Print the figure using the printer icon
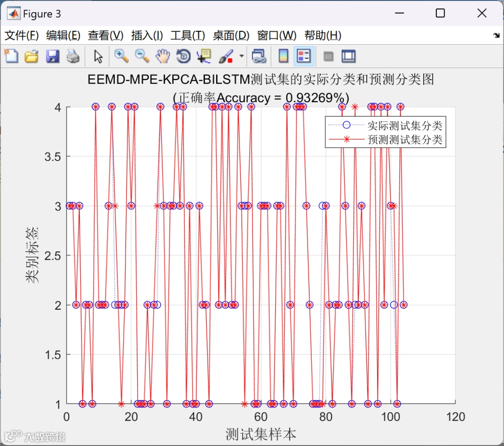504x446 pixels. pos(73,56)
